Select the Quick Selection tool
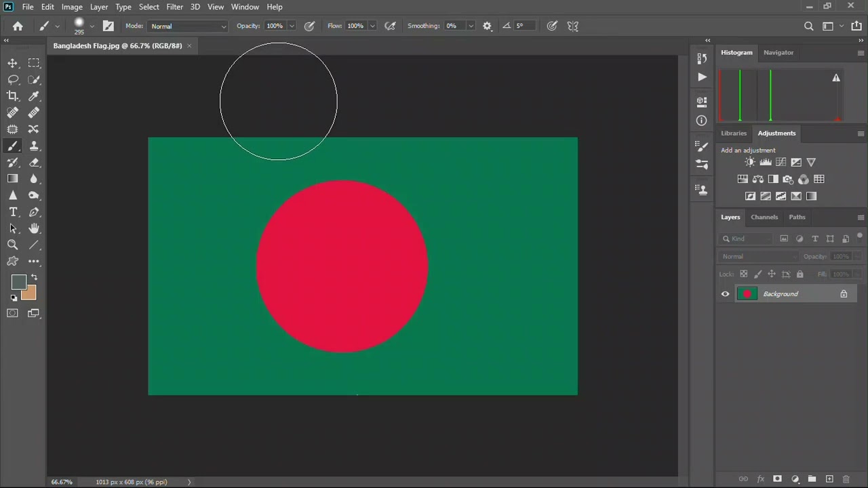 pyautogui.click(x=34, y=79)
